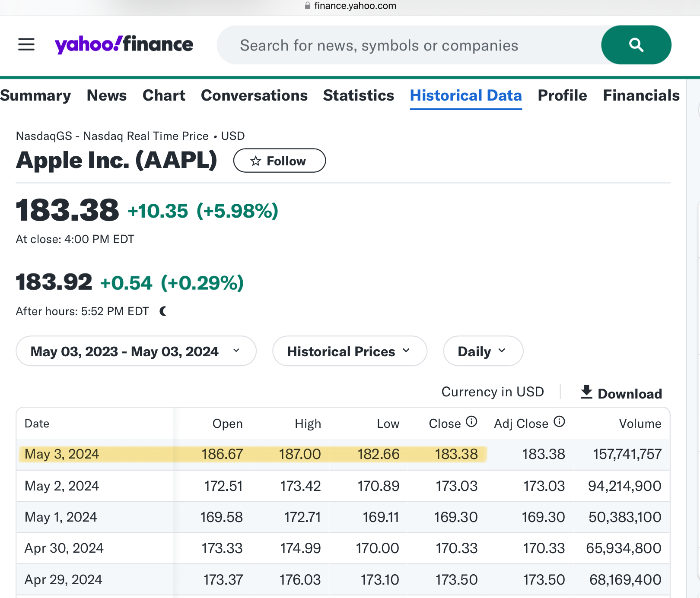Open the hamburger menu icon
Screen dimensions: 700x598
click(26, 44)
